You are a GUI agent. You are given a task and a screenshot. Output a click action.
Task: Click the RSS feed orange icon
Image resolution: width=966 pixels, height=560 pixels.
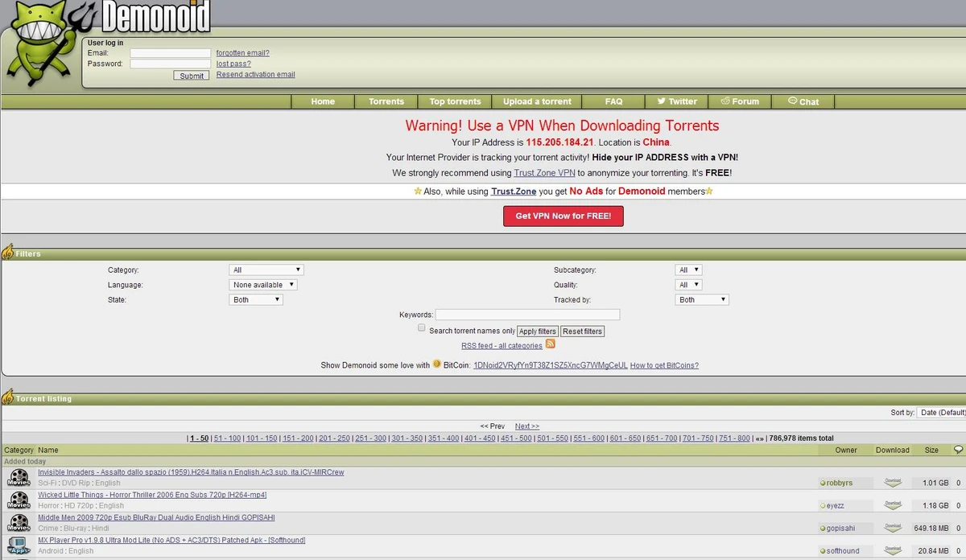pyautogui.click(x=551, y=344)
